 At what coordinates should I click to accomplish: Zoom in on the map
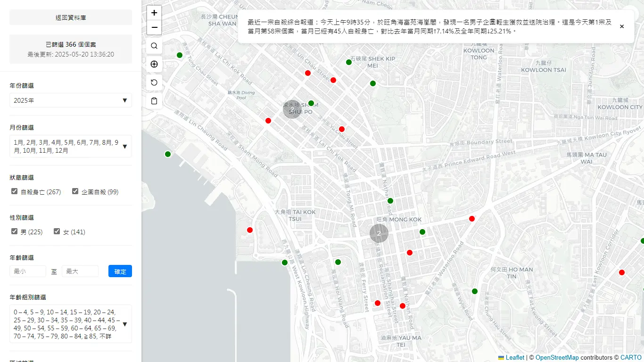click(x=154, y=13)
